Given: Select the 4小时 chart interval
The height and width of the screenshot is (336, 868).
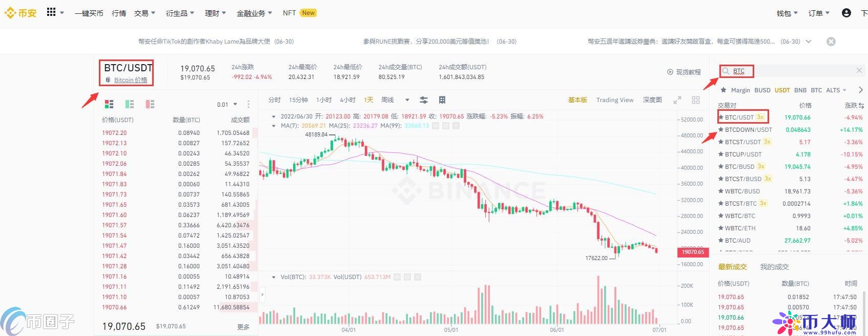Looking at the screenshot, I should 348,100.
